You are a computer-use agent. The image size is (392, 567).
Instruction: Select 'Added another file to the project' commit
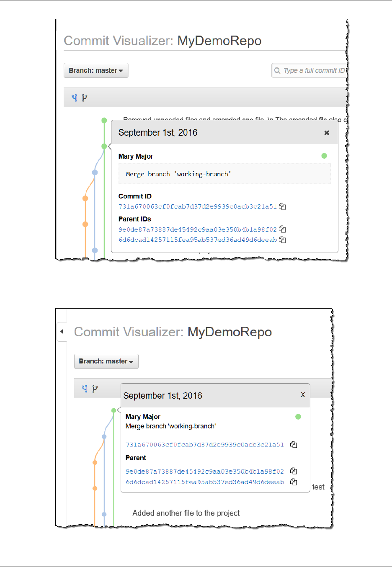click(186, 513)
